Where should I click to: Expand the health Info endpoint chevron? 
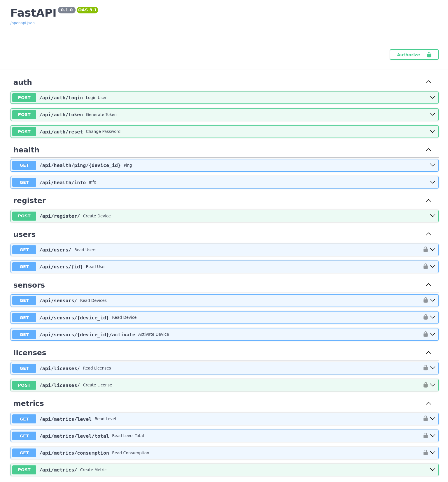(x=433, y=182)
